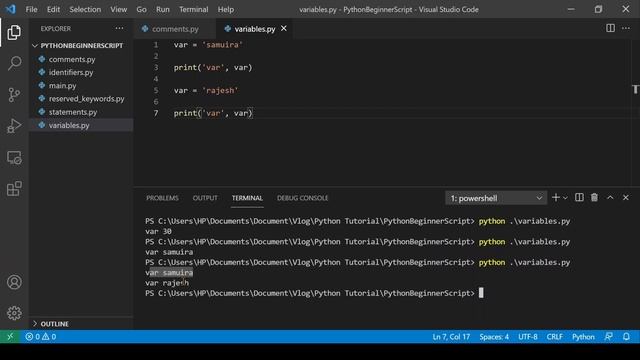Open the terminal selector dropdown '1: powershell'
Image resolution: width=640 pixels, height=360 pixels.
point(496,198)
